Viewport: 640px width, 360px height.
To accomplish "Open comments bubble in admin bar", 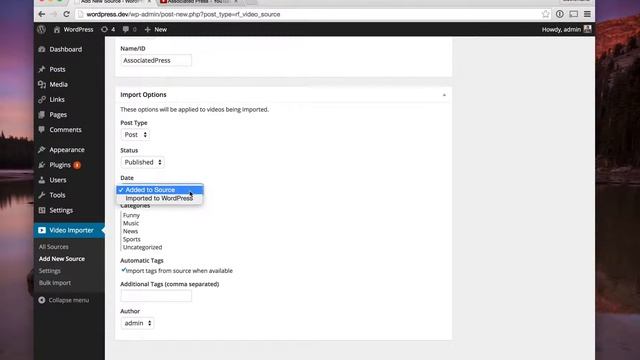I will coord(129,29).
